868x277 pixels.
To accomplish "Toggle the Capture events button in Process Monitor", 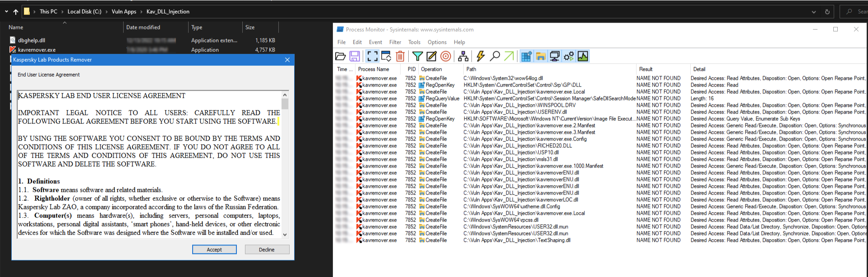I will (372, 56).
